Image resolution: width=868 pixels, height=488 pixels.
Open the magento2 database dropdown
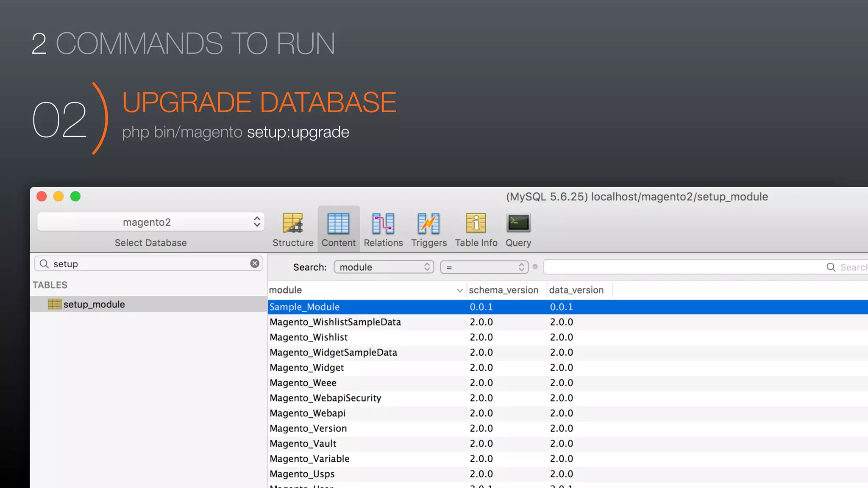(151, 222)
